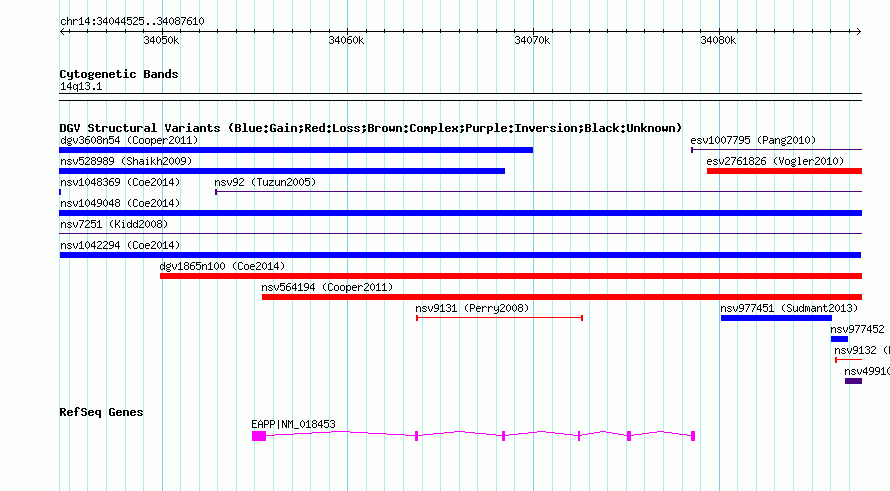Select the thin red span for nsv9131
Screen dimensions: 890x491
pos(499,318)
